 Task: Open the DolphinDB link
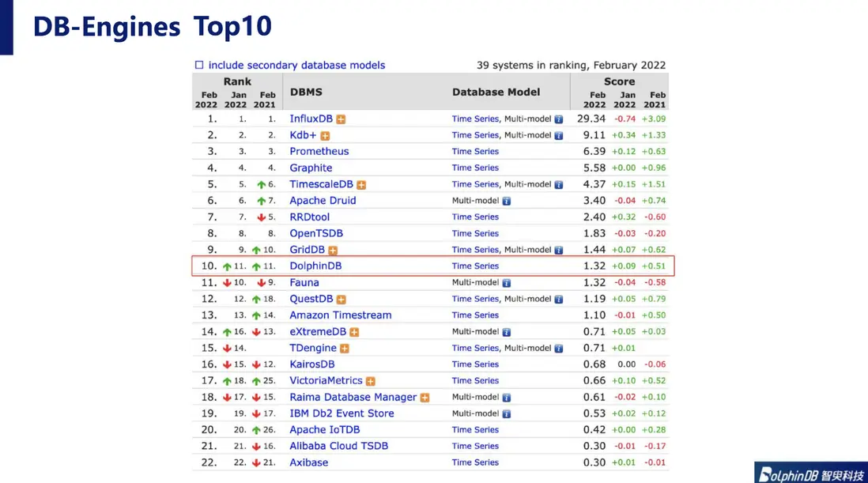[x=315, y=266]
